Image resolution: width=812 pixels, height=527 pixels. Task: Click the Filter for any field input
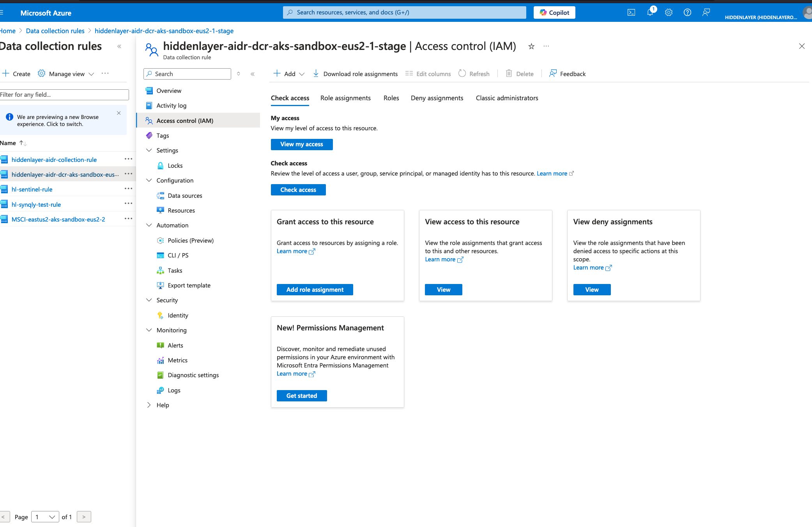click(x=64, y=95)
